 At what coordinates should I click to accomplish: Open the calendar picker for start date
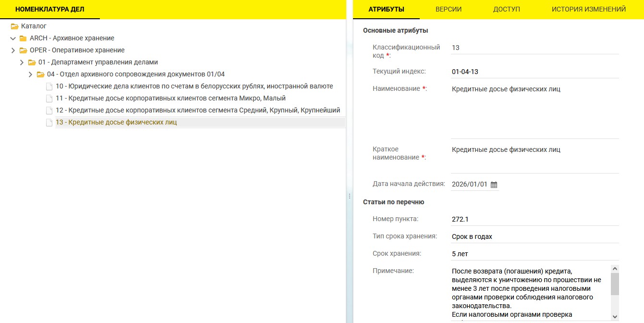pos(494,185)
